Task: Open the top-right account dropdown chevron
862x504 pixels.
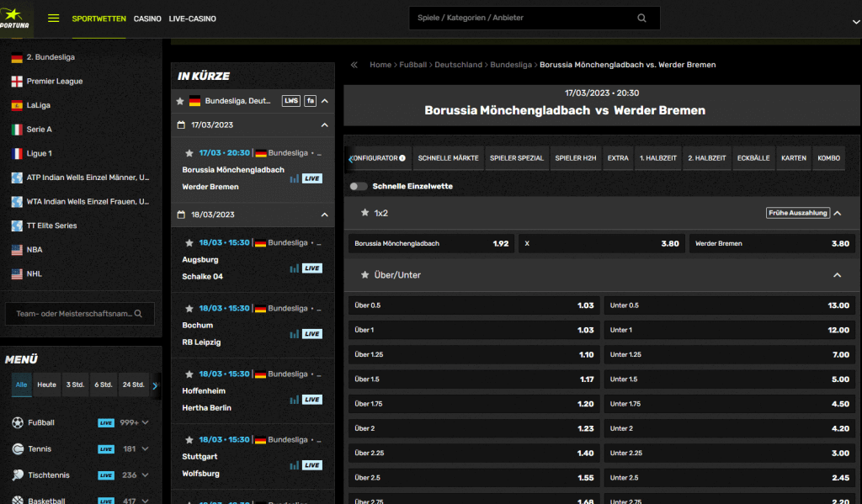Action: 856,22
